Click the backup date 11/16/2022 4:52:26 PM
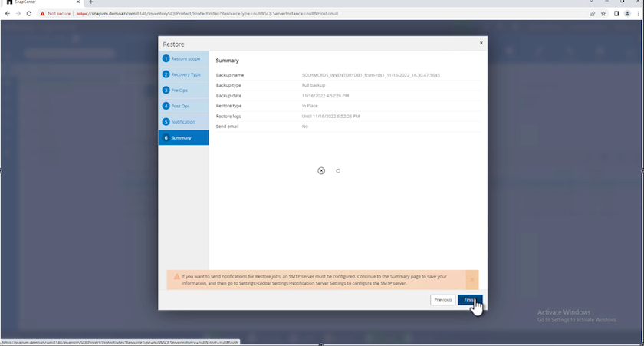Viewport: 644px width, 346px height. pos(325,96)
